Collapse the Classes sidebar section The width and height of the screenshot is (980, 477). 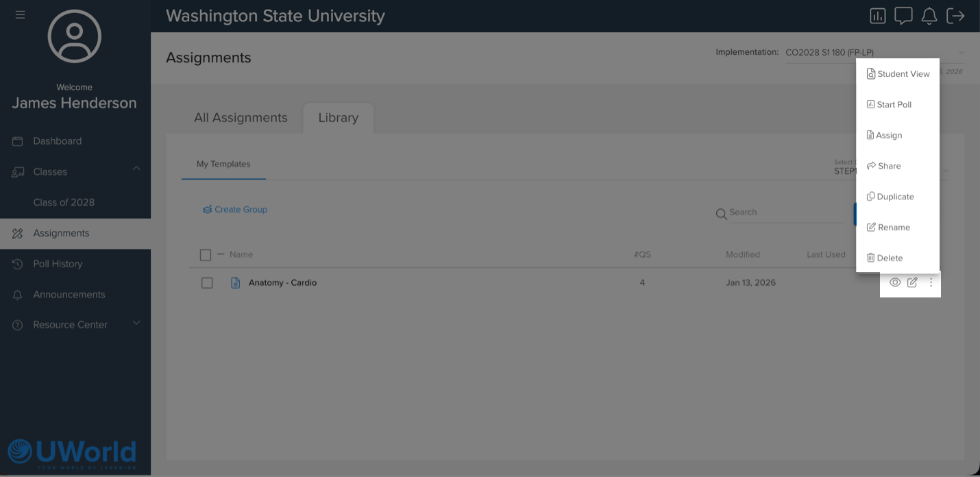point(136,169)
